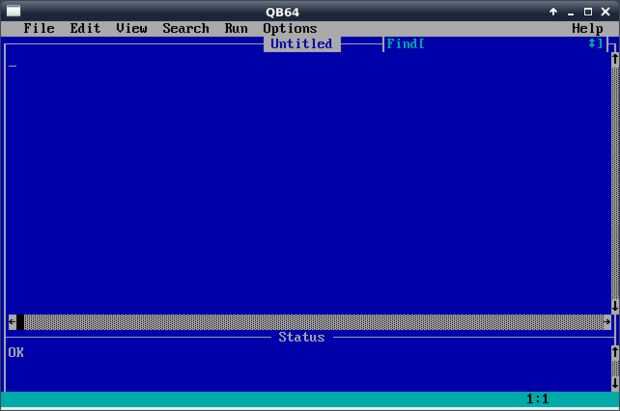Open the Help menu
The width and height of the screenshot is (620, 411).
588,28
